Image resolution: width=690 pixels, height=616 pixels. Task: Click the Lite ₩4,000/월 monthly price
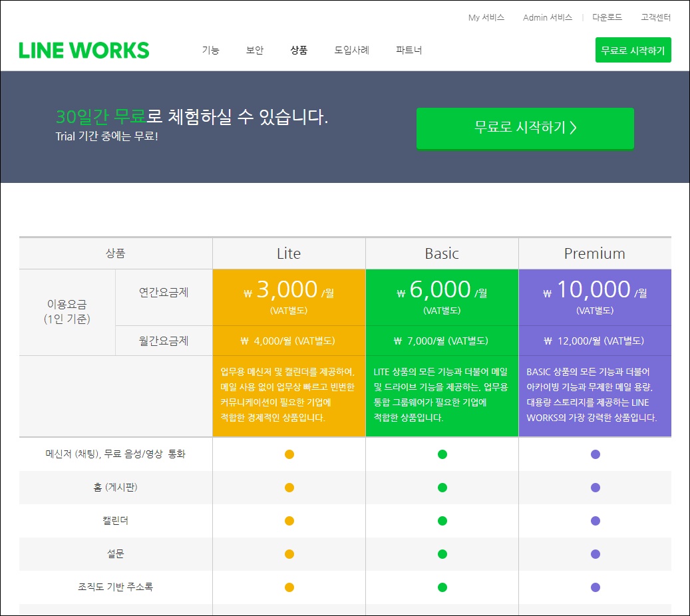(x=288, y=341)
